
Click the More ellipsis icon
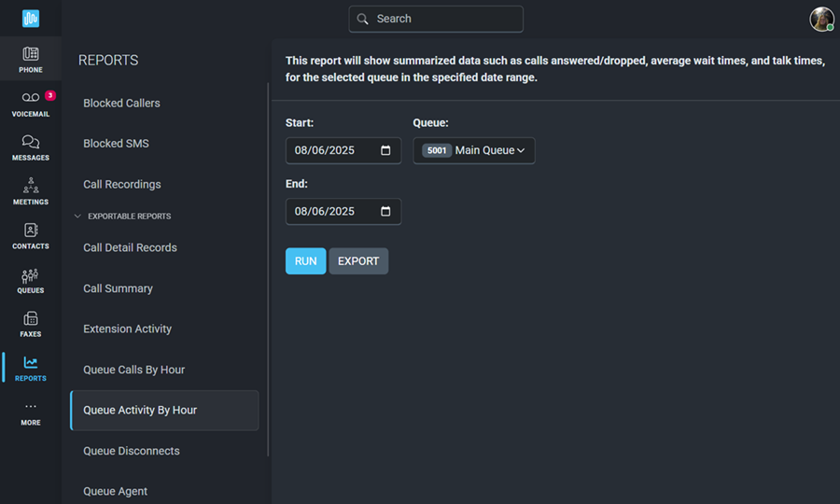pos(31,407)
